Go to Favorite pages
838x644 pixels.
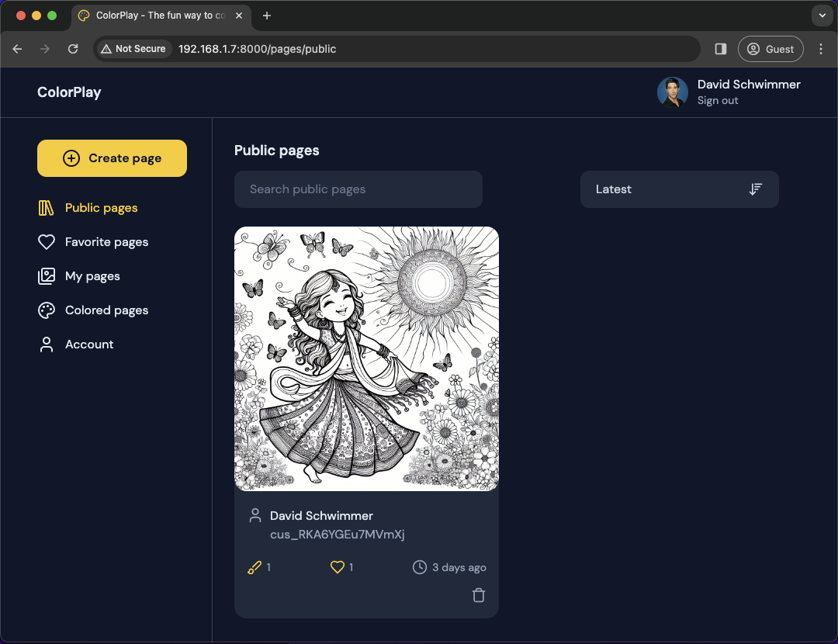(x=106, y=242)
